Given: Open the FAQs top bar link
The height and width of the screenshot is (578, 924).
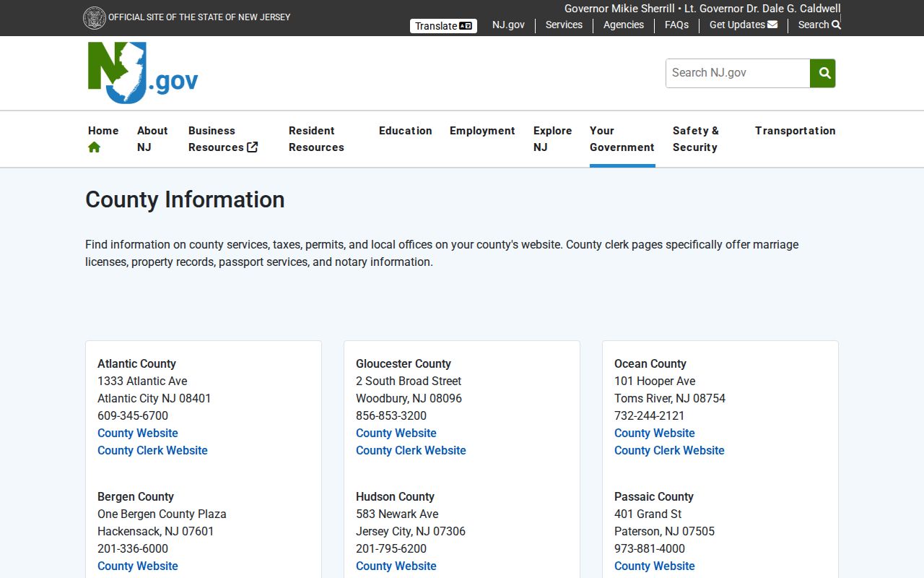Looking at the screenshot, I should tap(676, 25).
